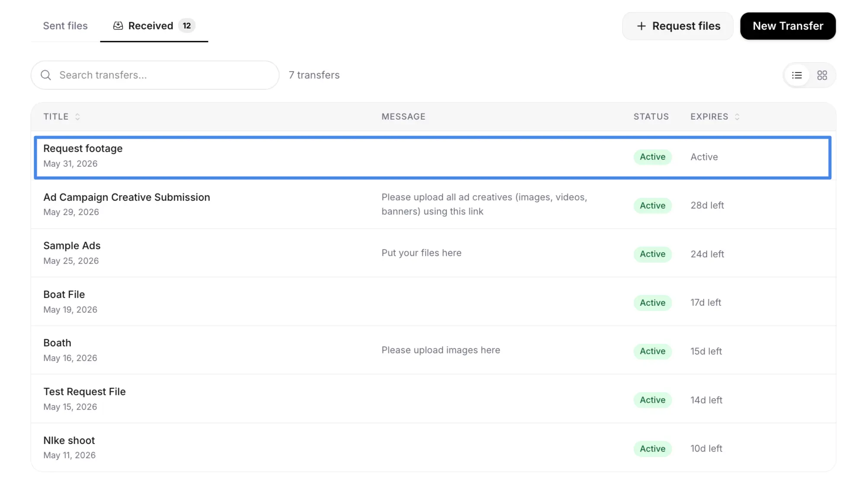Click the search magnifier icon
The height and width of the screenshot is (495, 868).
coord(46,76)
